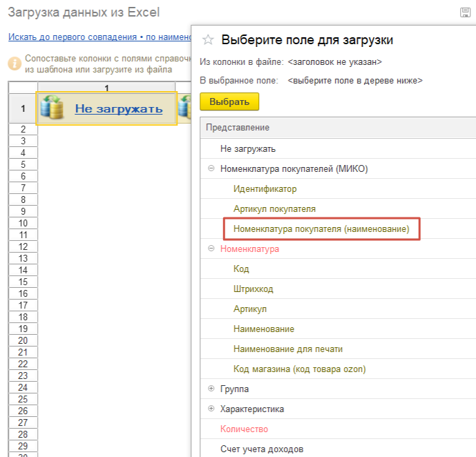This screenshot has width=476, height=457.
Task: Click the 'Характеристика' row label
Action: (252, 409)
